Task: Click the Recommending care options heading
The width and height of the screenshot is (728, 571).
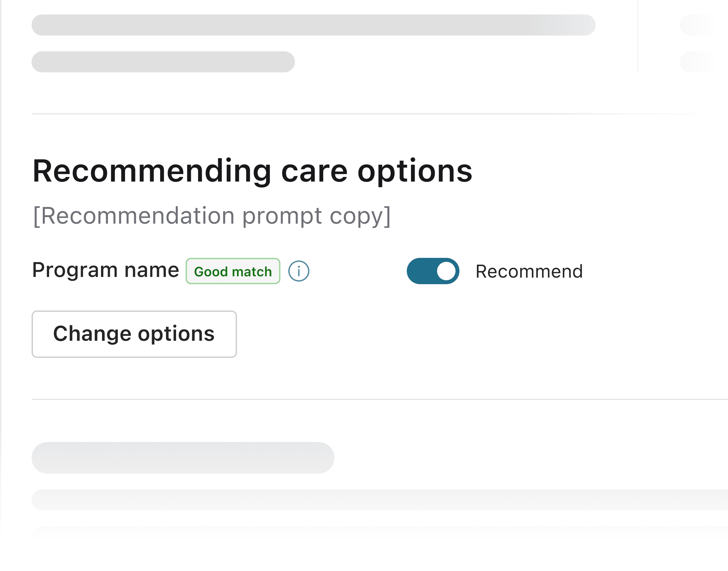Action: 252,171
